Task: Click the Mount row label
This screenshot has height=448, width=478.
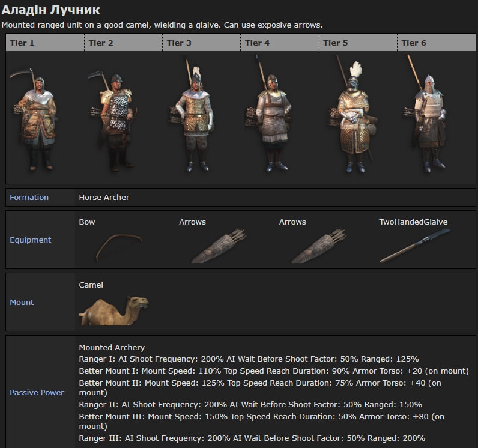Action: click(x=22, y=303)
